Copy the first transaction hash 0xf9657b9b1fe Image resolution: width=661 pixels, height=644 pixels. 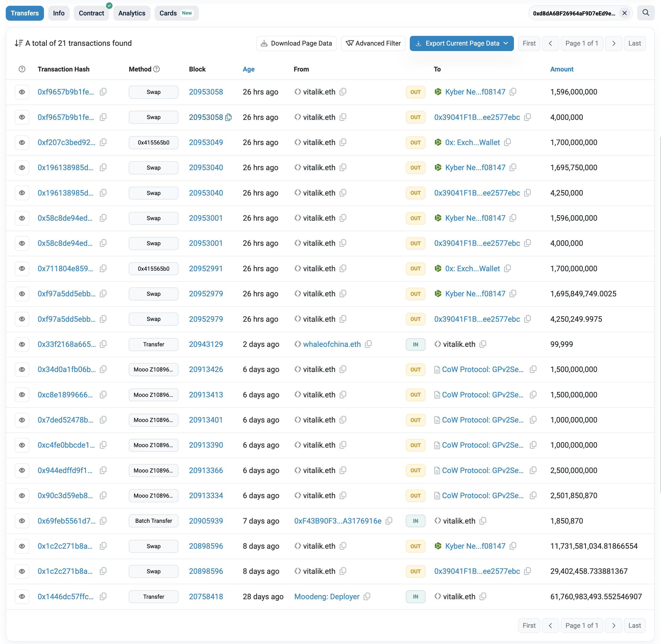(x=103, y=92)
